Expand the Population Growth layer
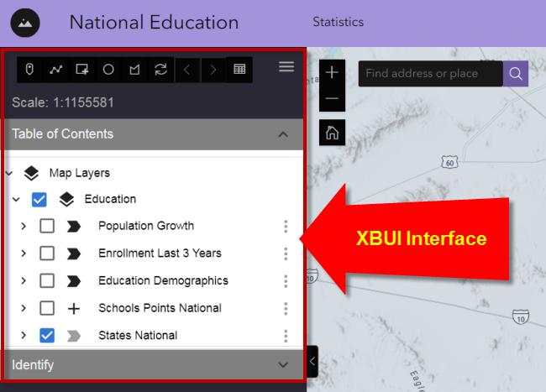 (x=24, y=226)
